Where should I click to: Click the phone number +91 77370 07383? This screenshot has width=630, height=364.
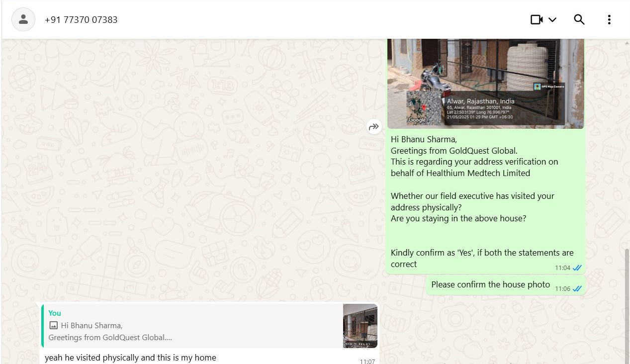click(81, 20)
